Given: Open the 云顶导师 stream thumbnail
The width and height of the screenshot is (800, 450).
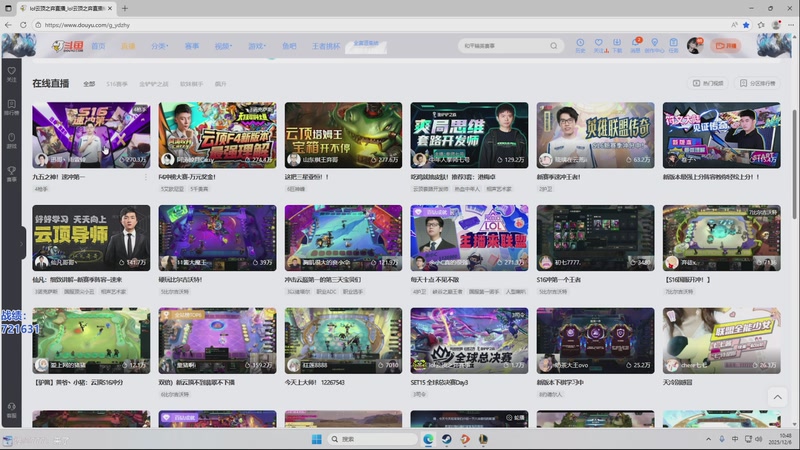Looking at the screenshot, I should pyautogui.click(x=91, y=238).
